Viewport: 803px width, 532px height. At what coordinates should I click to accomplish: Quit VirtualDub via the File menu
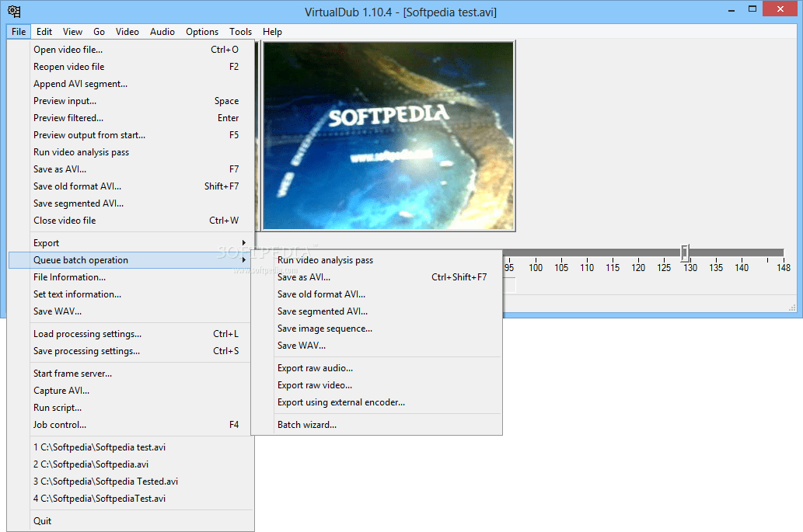tap(42, 520)
